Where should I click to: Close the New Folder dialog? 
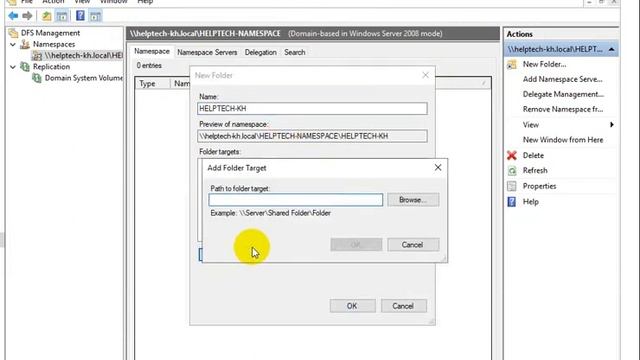click(x=425, y=75)
